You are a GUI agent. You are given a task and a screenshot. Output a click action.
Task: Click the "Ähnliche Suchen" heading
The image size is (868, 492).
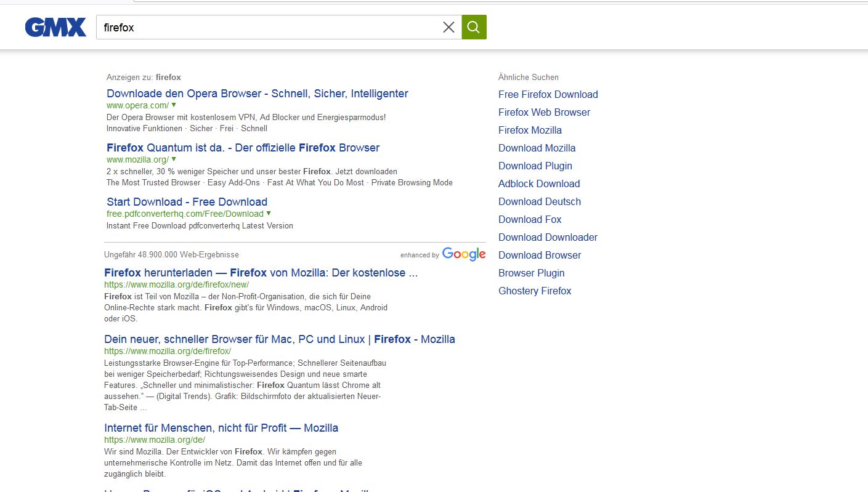529,77
